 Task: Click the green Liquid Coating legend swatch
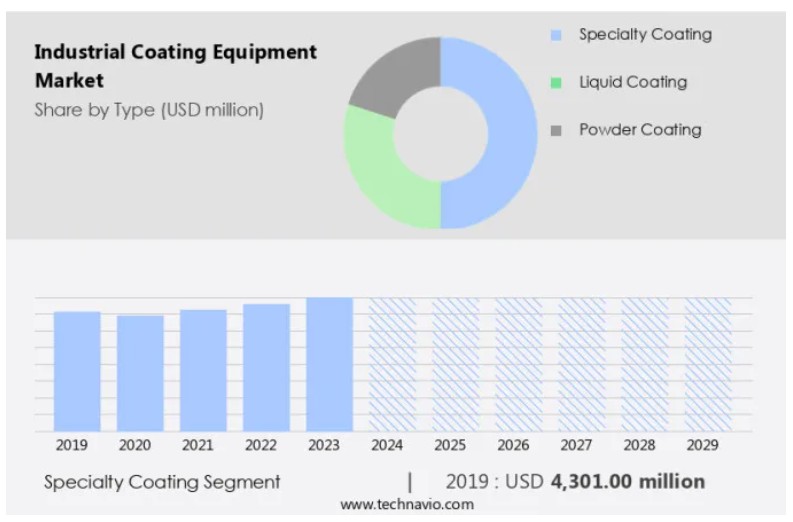pos(556,82)
